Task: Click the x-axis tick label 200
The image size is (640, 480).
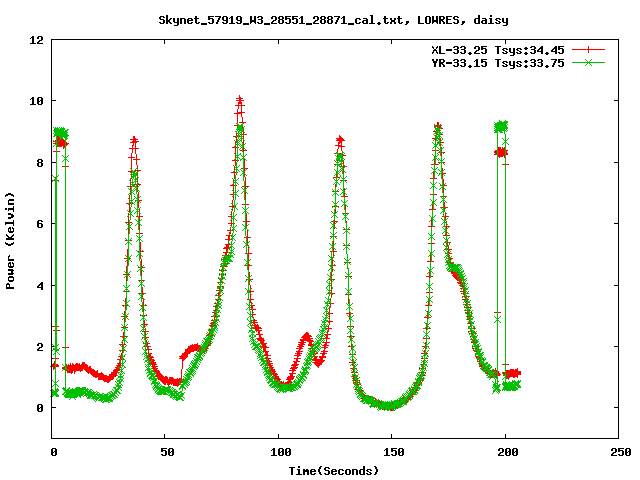Action: coord(507,452)
